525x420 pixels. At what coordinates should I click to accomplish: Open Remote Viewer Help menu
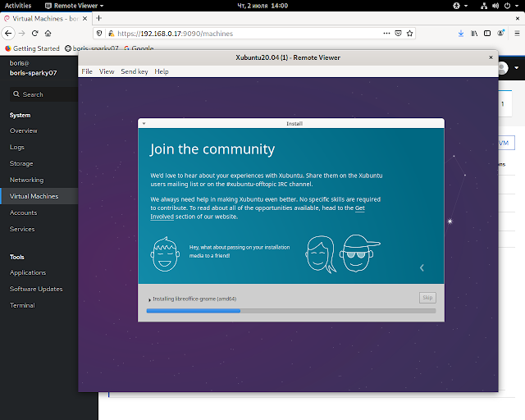162,71
